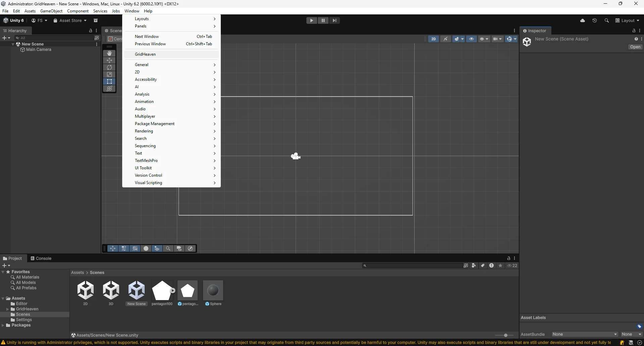Open the Undo History icon

tap(595, 20)
